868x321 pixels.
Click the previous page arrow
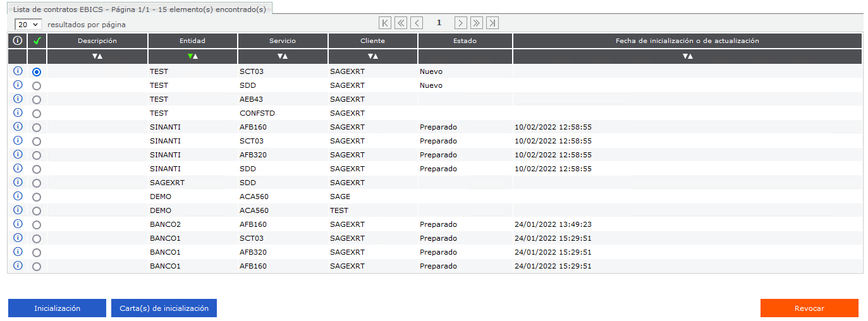pos(417,23)
